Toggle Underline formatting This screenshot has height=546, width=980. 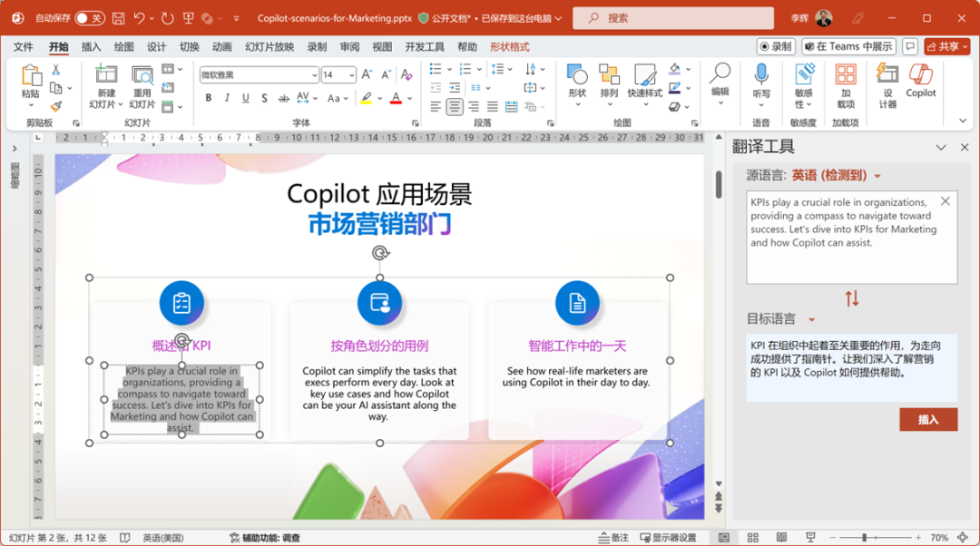coord(246,98)
